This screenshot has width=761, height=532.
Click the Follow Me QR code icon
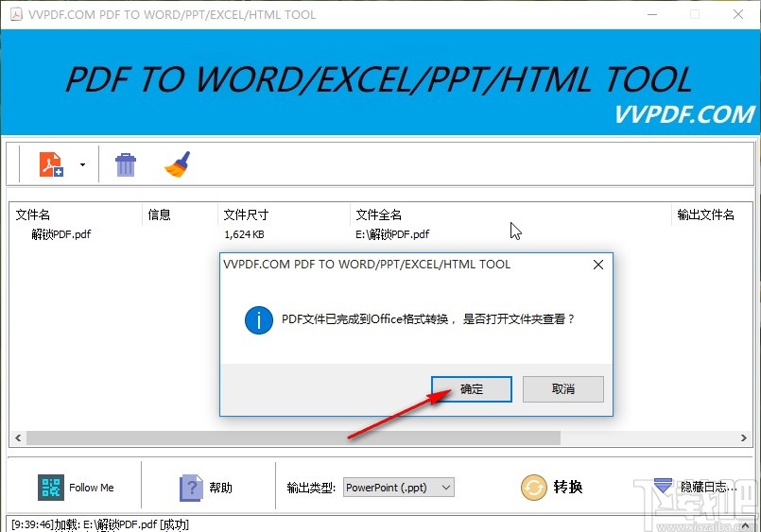click(x=51, y=488)
